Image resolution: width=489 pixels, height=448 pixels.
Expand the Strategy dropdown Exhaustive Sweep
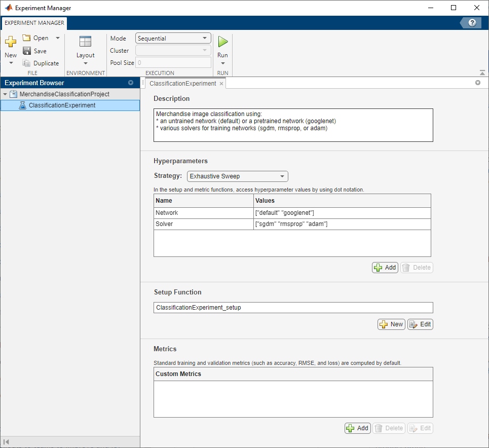tap(237, 176)
